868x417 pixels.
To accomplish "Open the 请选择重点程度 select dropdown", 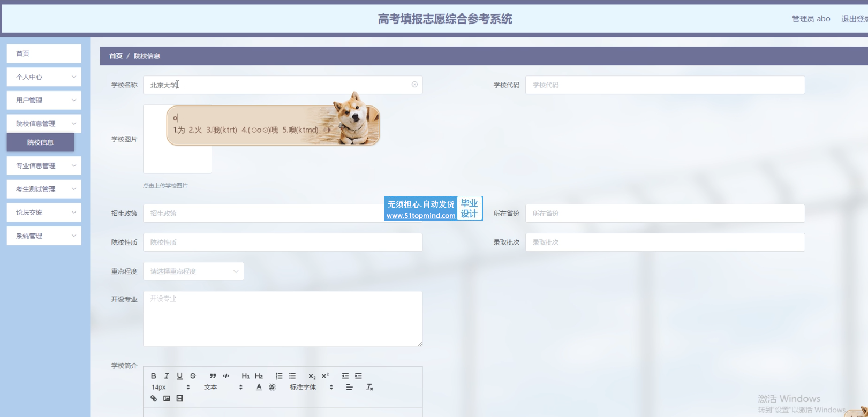I will pos(193,271).
